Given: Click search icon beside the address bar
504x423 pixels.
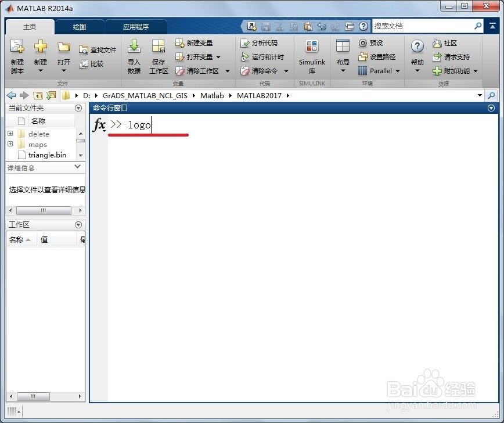Looking at the screenshot, I should (491, 95).
